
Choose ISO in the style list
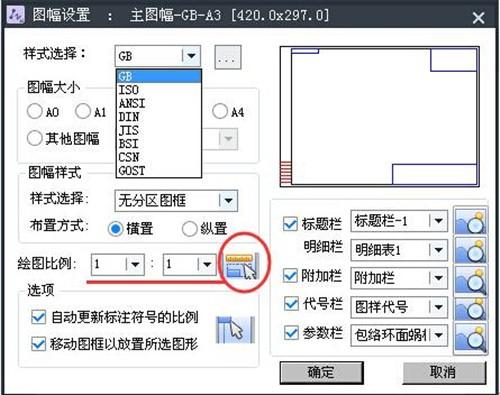pos(159,90)
